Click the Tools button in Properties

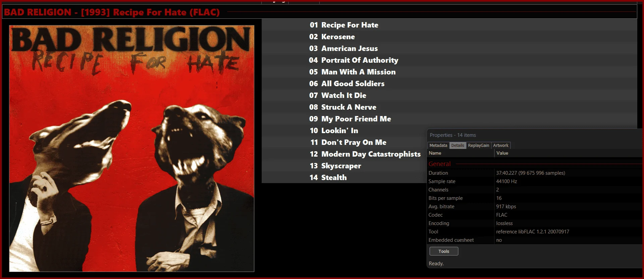point(444,251)
